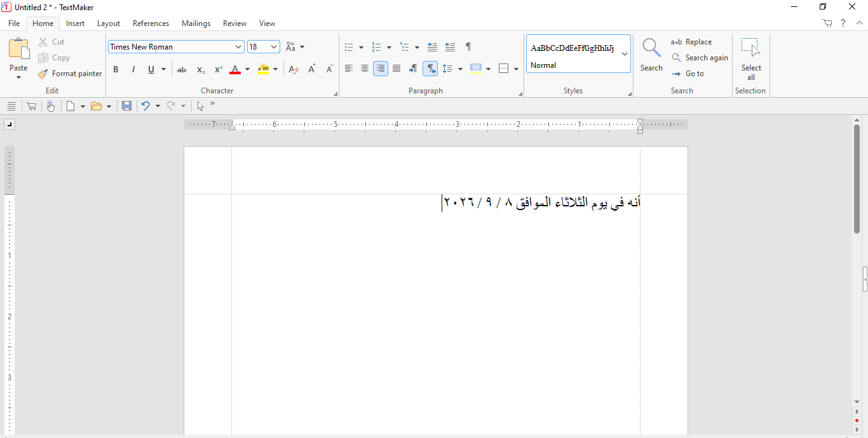The width and height of the screenshot is (868, 438).
Task: Expand the paragraph styles list
Action: coord(625,54)
